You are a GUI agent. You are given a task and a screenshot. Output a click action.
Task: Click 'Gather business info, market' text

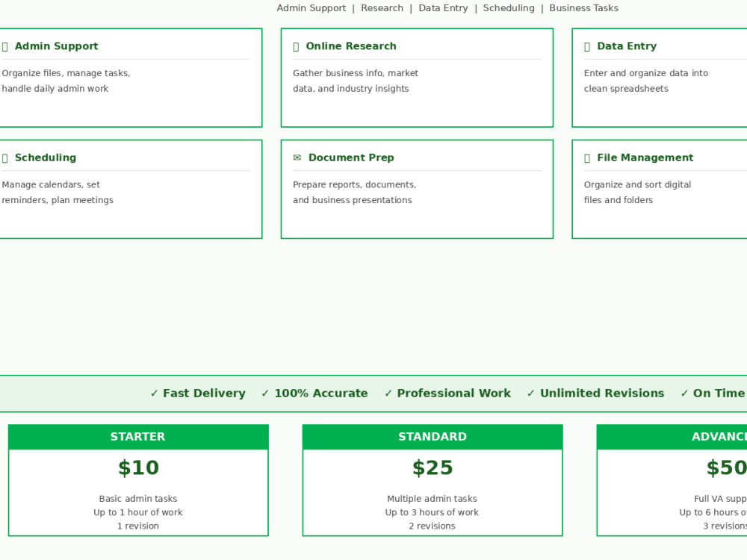click(x=356, y=73)
